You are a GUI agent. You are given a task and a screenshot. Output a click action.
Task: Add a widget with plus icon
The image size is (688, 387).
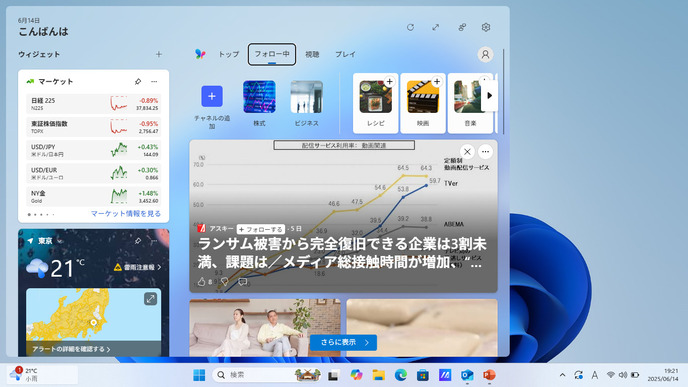[159, 54]
